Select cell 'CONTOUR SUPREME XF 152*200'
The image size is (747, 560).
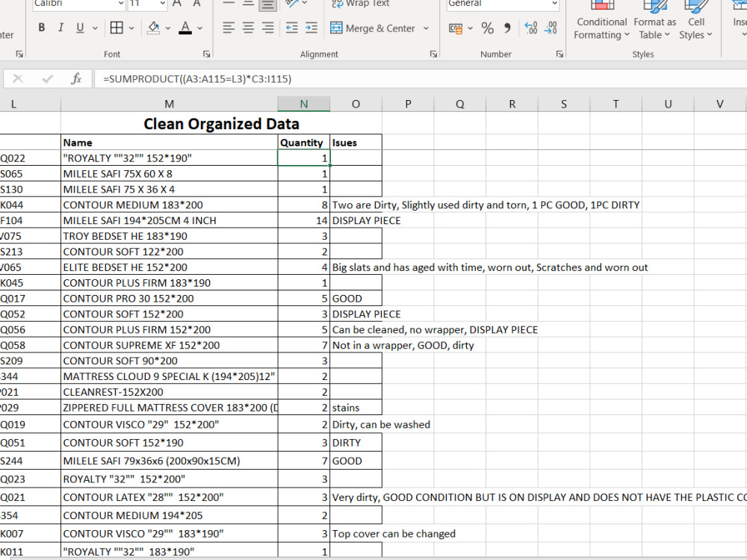point(169,345)
